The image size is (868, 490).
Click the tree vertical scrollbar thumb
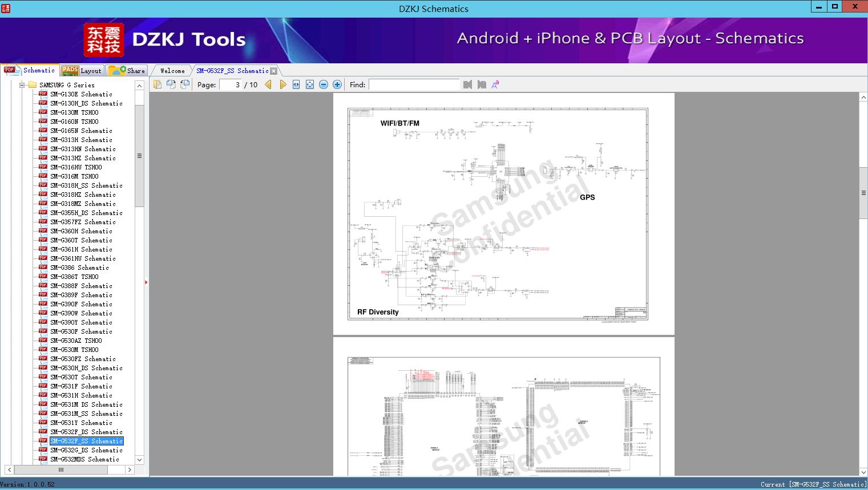click(139, 156)
